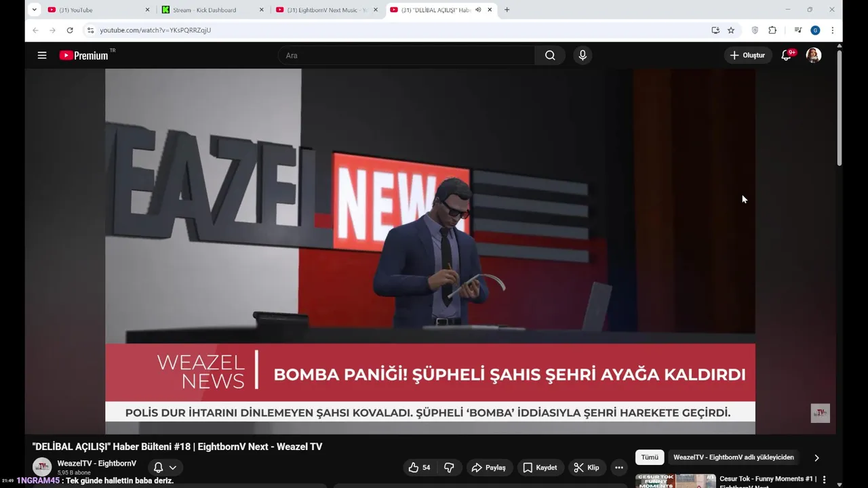The width and height of the screenshot is (868, 488).
Task: Click the Ara search input field
Action: (406, 56)
